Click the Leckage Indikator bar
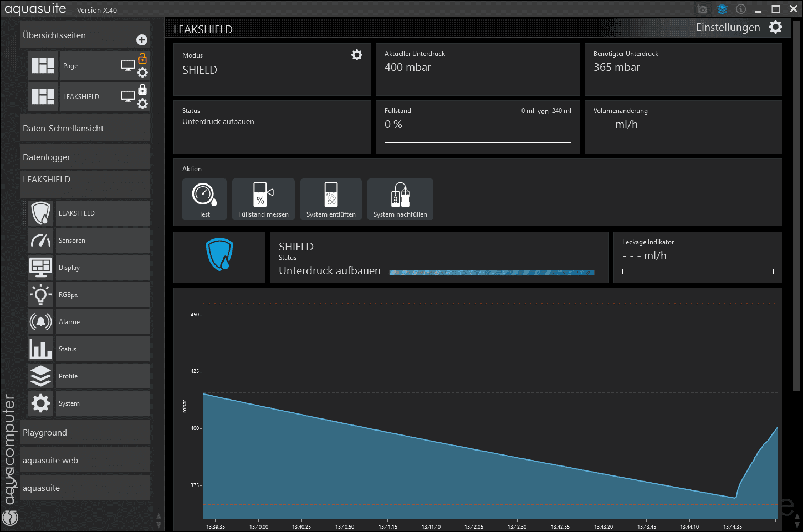The height and width of the screenshot is (532, 803). tap(698, 272)
